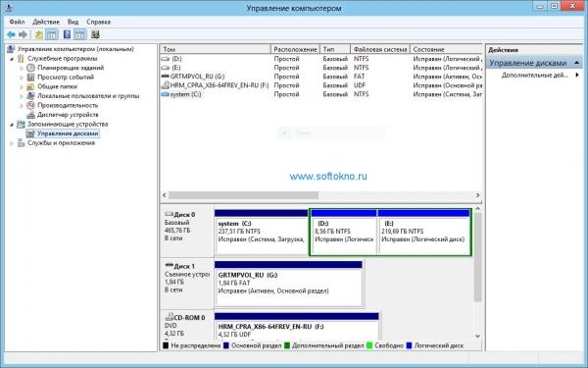The width and height of the screenshot is (588, 368).
Task: Click the Storage devices icon in tree
Action: [x=21, y=124]
